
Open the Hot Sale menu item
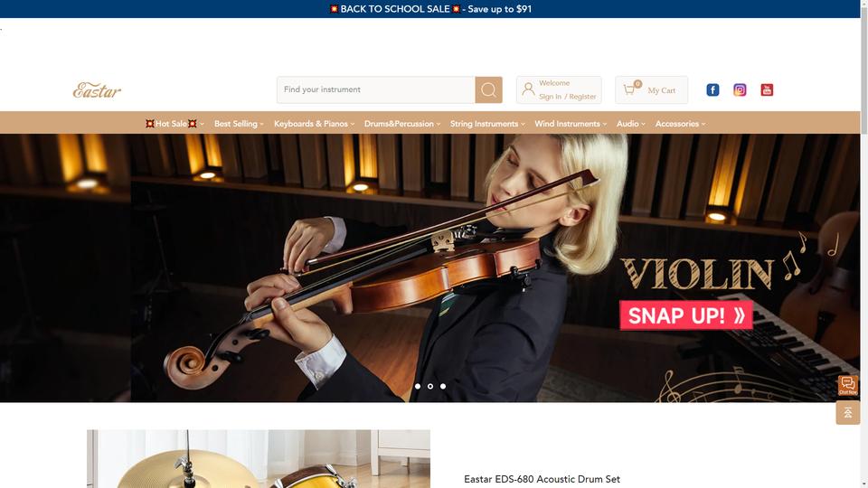pos(175,124)
